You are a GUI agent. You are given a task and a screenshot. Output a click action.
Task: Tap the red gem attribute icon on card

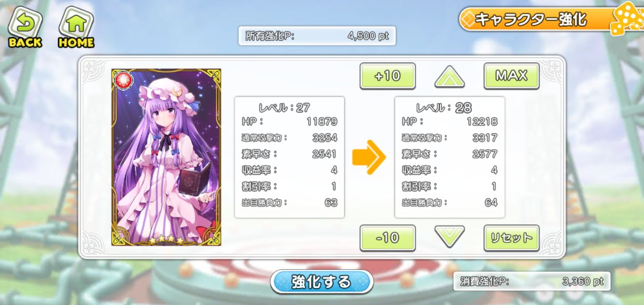pos(121,79)
